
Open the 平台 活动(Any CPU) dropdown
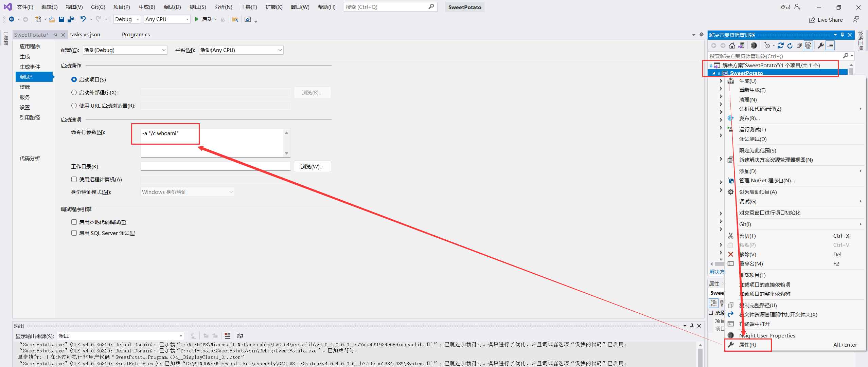(x=241, y=50)
